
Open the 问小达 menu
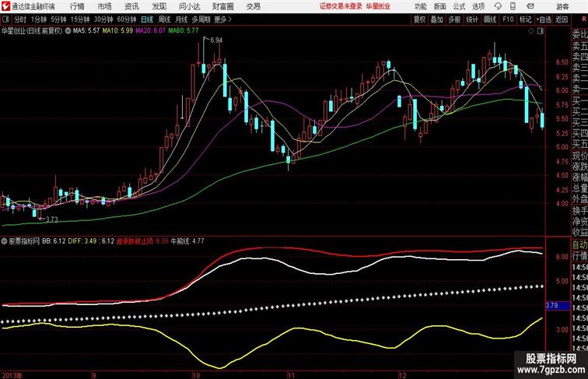(189, 6)
